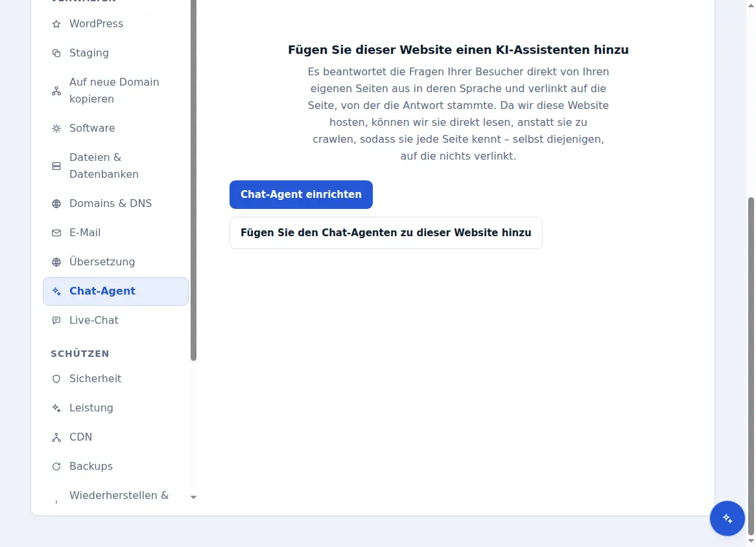Select Auf neue Domain kopieren
The height and width of the screenshot is (547, 756).
click(115, 91)
